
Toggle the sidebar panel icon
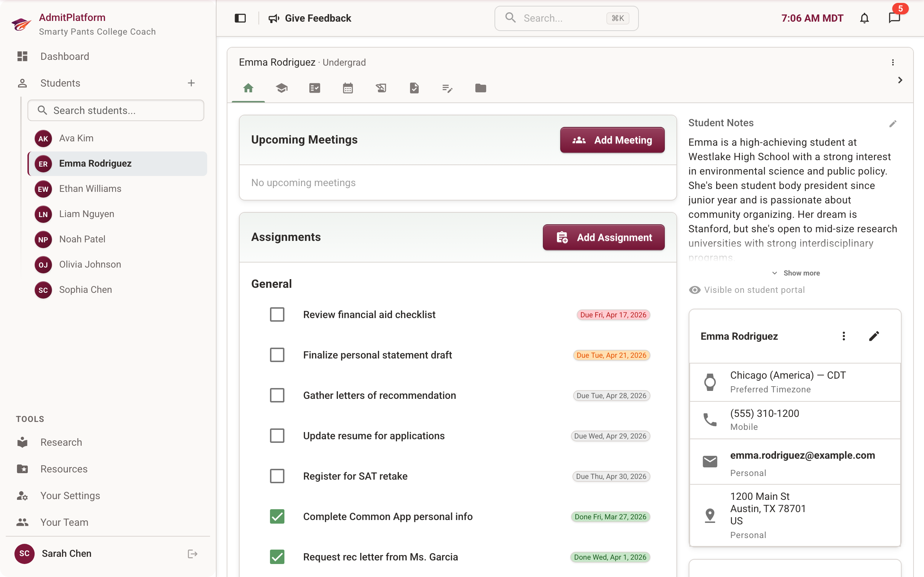tap(240, 18)
